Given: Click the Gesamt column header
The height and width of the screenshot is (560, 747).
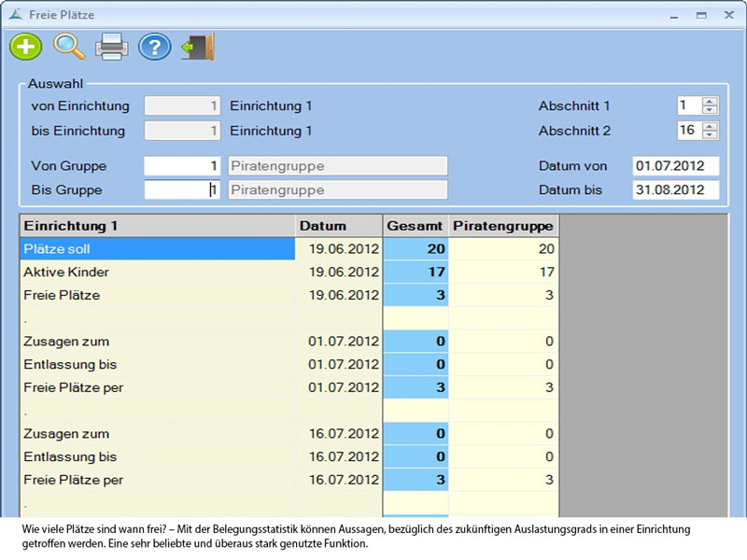Looking at the screenshot, I should (416, 226).
